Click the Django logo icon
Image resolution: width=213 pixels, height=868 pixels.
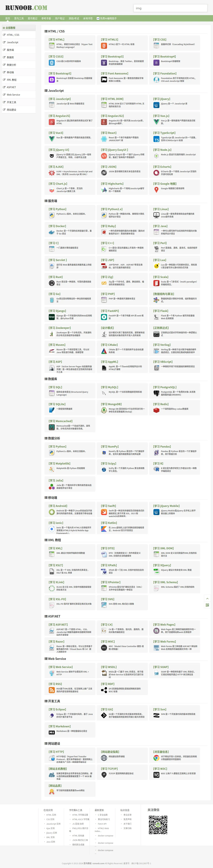click(51, 317)
